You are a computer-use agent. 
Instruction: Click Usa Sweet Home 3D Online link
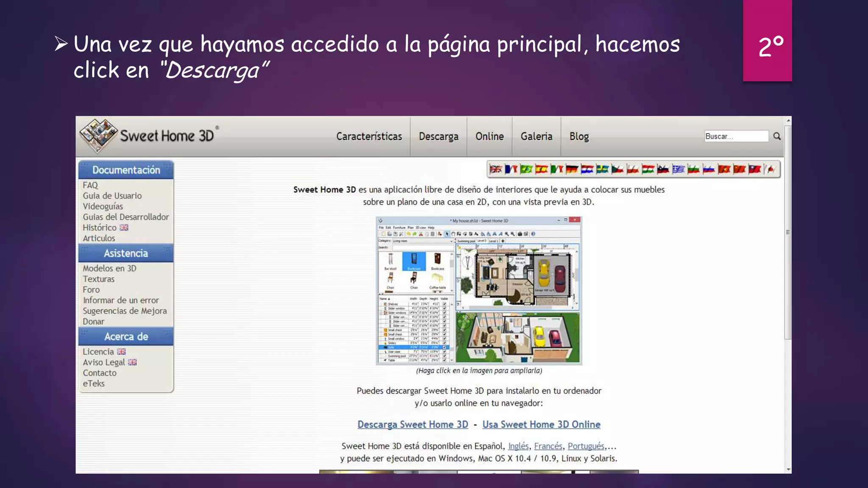pos(541,424)
